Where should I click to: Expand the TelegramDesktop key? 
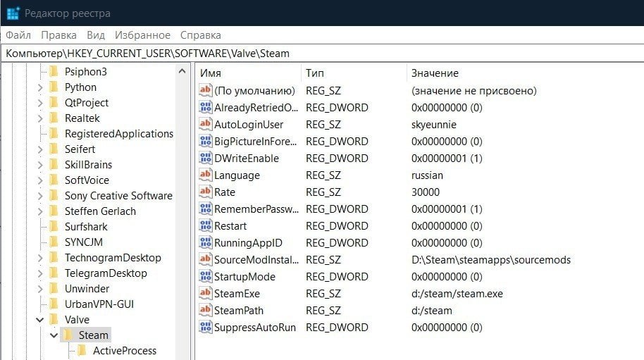40,273
